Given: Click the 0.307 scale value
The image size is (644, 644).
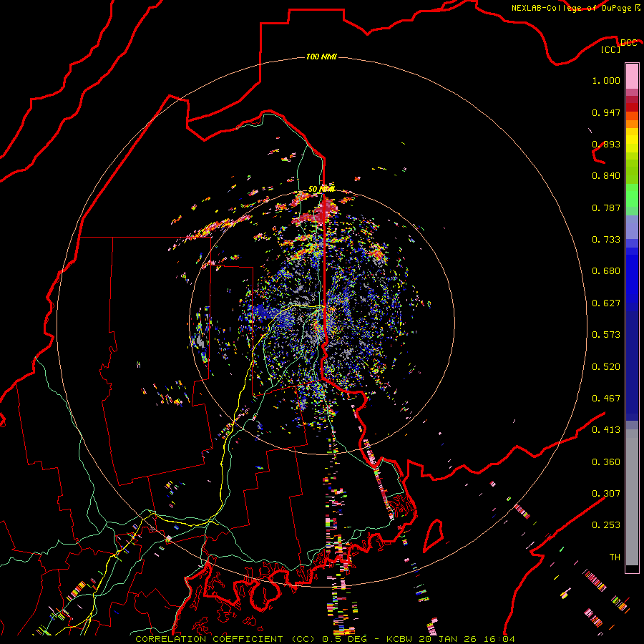Looking at the screenshot, I should (606, 493).
